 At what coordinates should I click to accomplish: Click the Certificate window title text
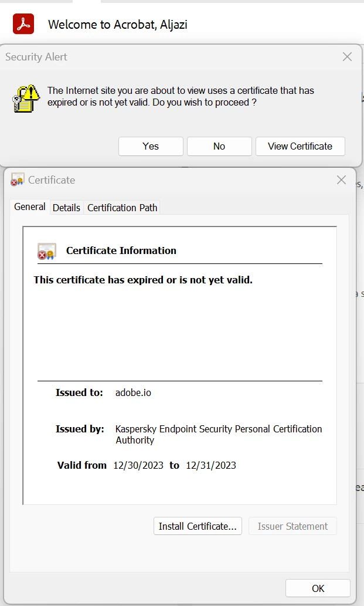[52, 180]
